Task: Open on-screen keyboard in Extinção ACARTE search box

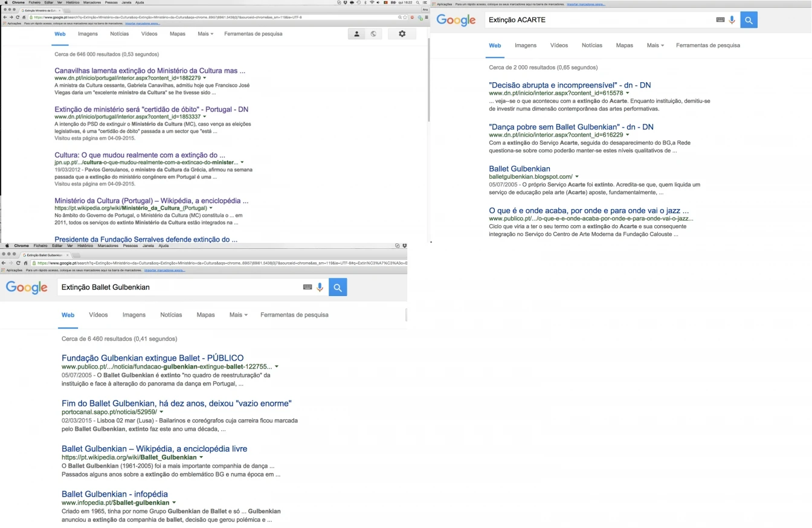Action: tap(720, 20)
